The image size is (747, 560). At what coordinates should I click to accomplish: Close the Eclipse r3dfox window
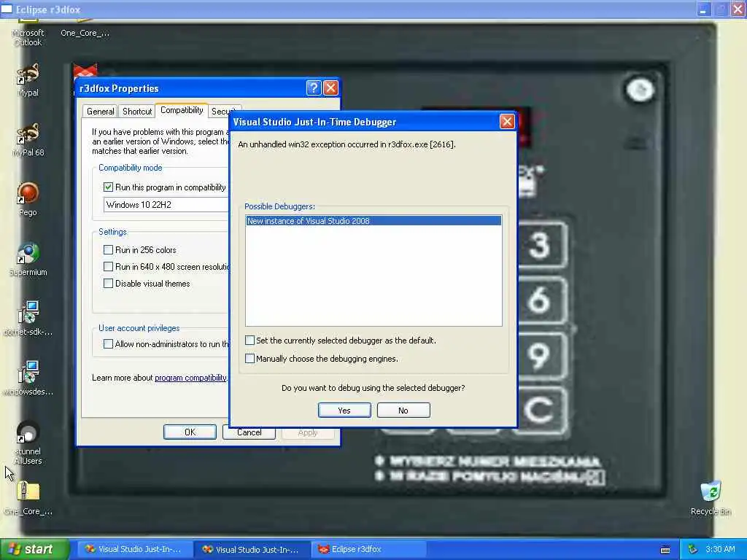pyautogui.click(x=738, y=9)
